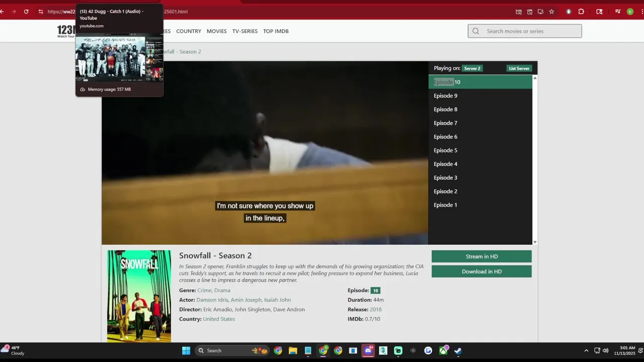Reload the page with the browser refresh icon
This screenshot has width=644, height=362.
coord(26,12)
